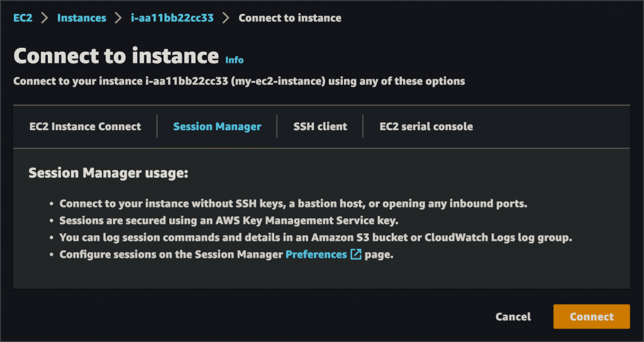This screenshot has width=644, height=342.
Task: Click the AWS Key Management Service bullet text
Action: tap(229, 221)
